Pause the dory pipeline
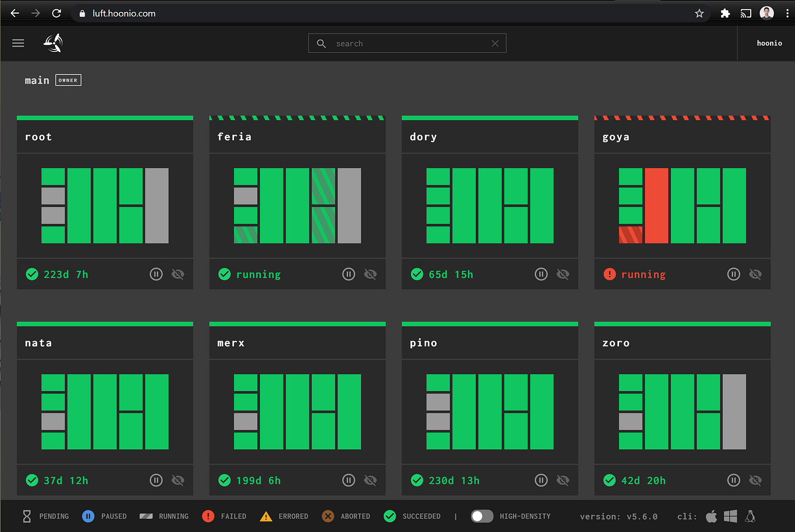 coord(541,274)
